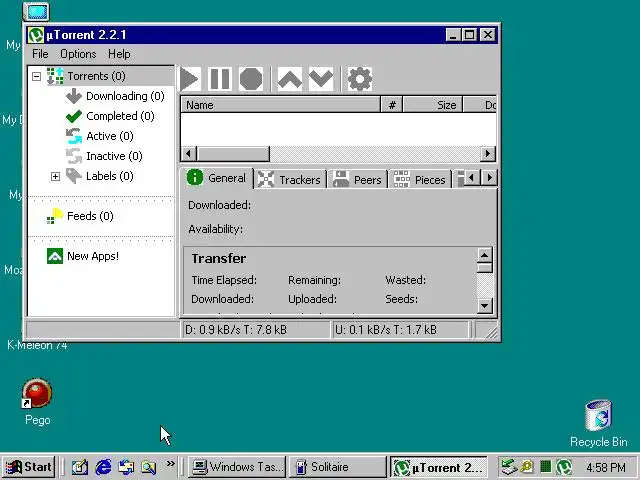Select the Downloading arrow icon
The image size is (640, 480).
[x=74, y=96]
